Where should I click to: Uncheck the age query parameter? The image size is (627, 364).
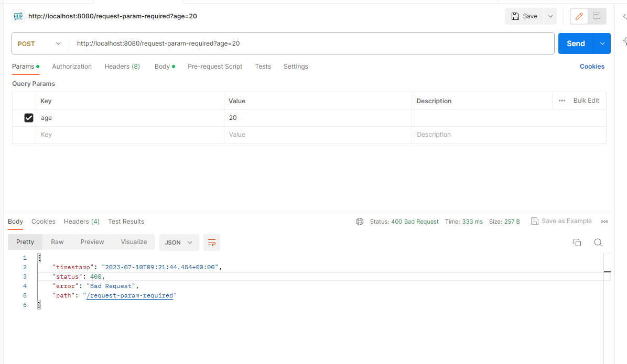29,117
